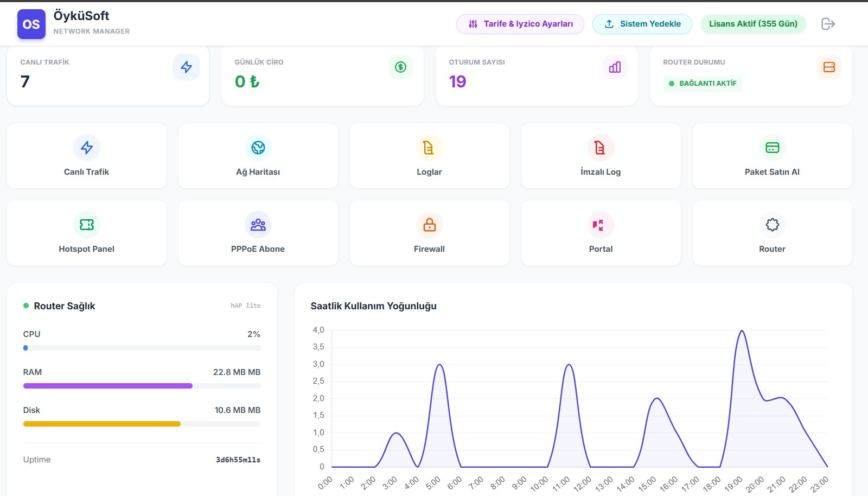Open the ÖyküSoft OS logo
The height and width of the screenshot is (496, 868).
coord(31,24)
